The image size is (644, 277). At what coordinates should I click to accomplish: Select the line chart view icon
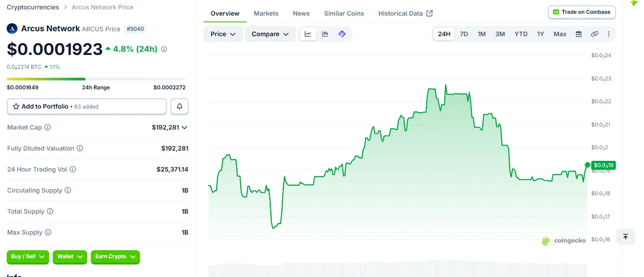pos(308,34)
